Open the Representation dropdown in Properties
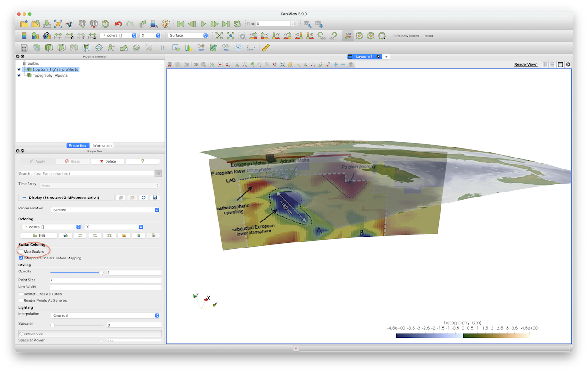This screenshot has height=372, width=588. pyautogui.click(x=106, y=210)
